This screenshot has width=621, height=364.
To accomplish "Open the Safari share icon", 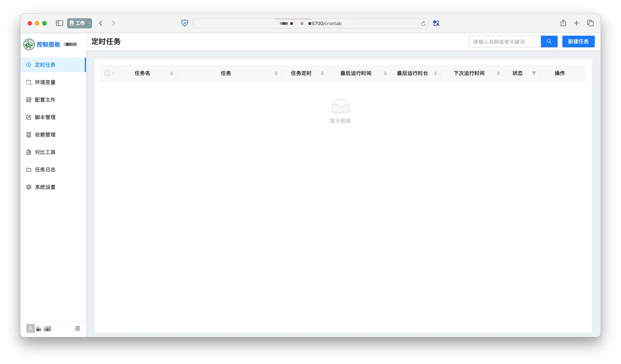I will tap(563, 23).
